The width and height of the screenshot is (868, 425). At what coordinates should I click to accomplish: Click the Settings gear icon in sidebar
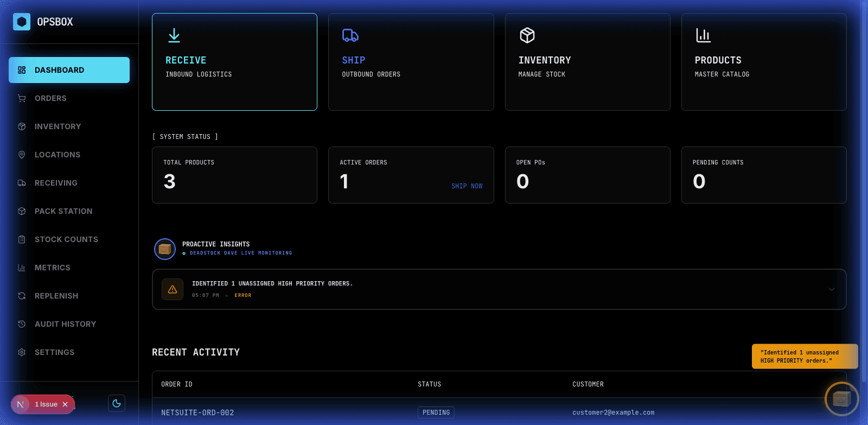(22, 352)
